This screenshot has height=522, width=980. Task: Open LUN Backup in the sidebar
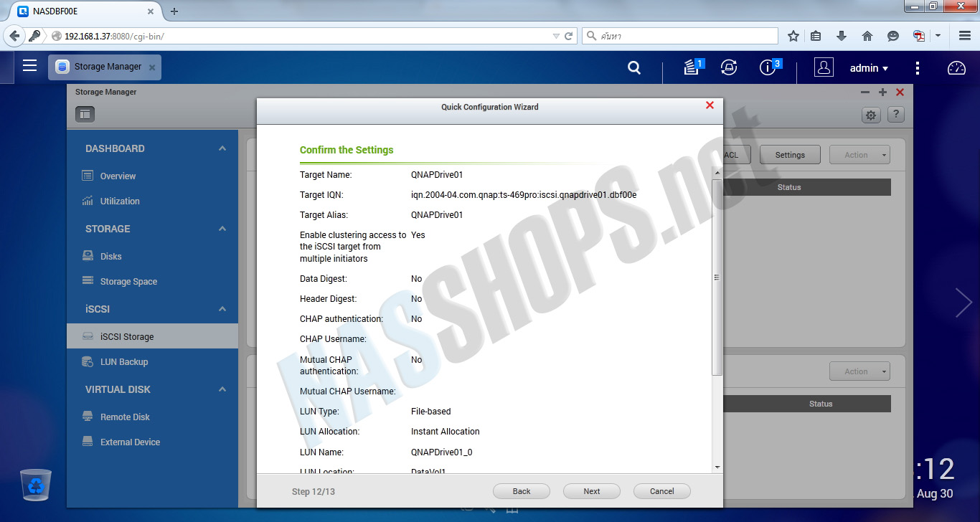(152, 362)
